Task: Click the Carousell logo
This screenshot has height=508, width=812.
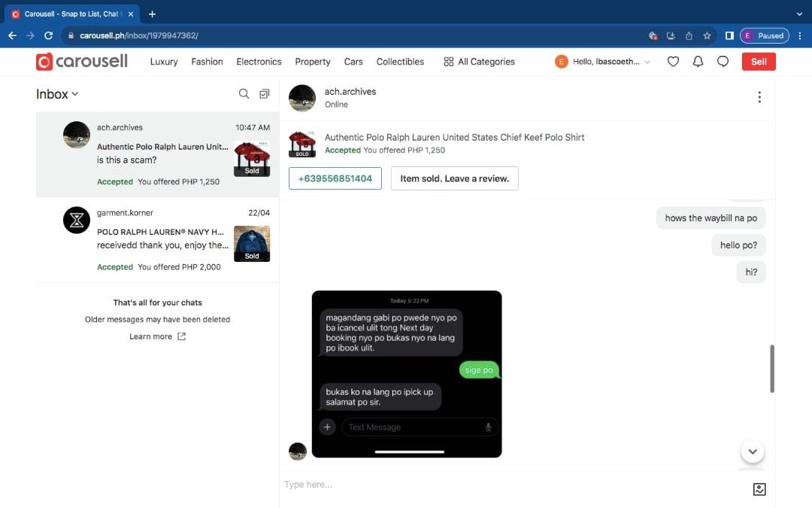Action: pyautogui.click(x=82, y=62)
